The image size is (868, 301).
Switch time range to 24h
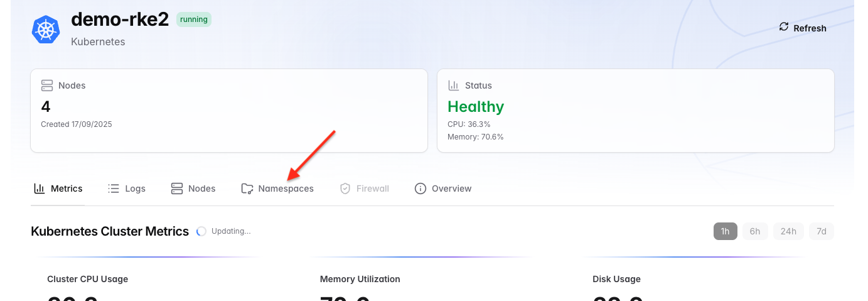point(788,231)
